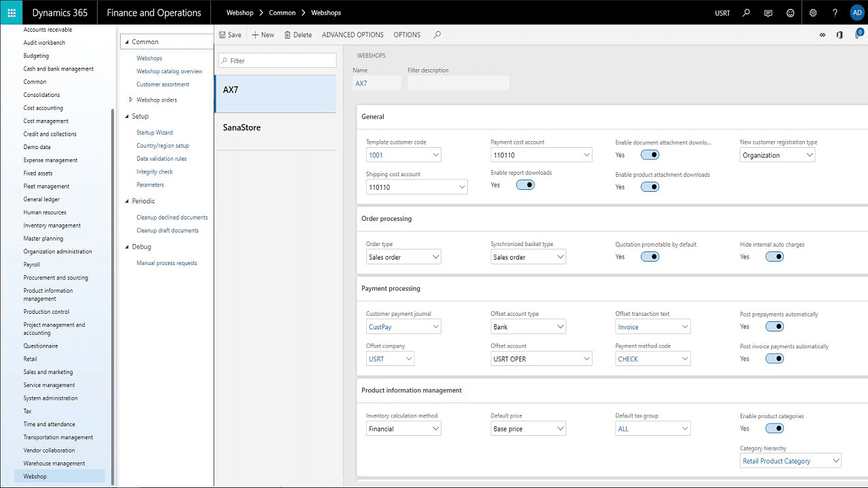Toggle Enable report downloads switch
The image size is (868, 488).
[x=525, y=184]
